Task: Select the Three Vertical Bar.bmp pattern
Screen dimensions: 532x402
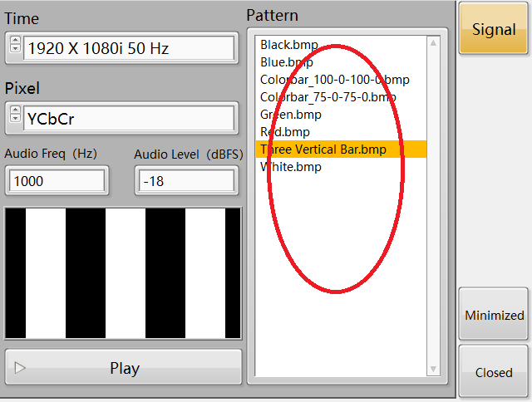Action: [323, 150]
